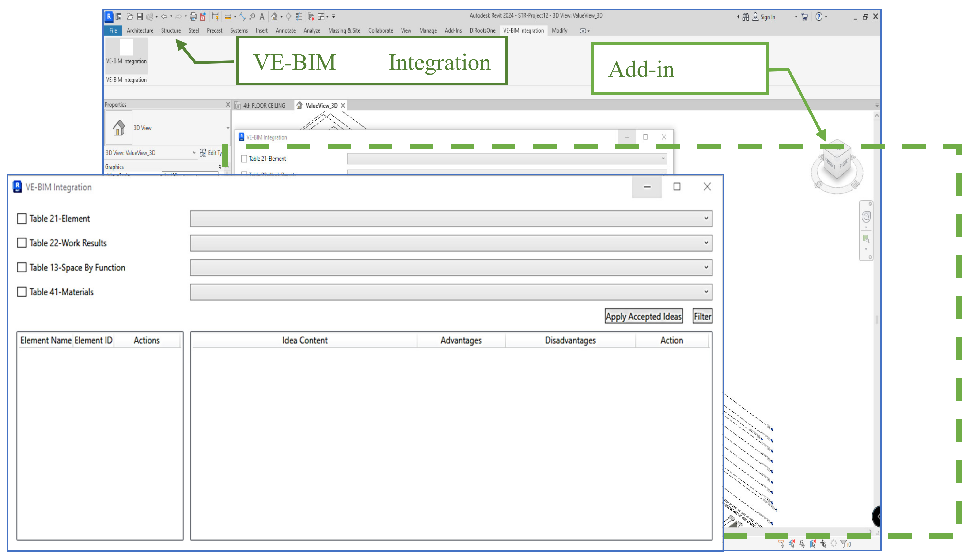Viewport: 970px width, 560px height.
Task: Enable the Table 21-Element checkbox
Action: point(22,219)
